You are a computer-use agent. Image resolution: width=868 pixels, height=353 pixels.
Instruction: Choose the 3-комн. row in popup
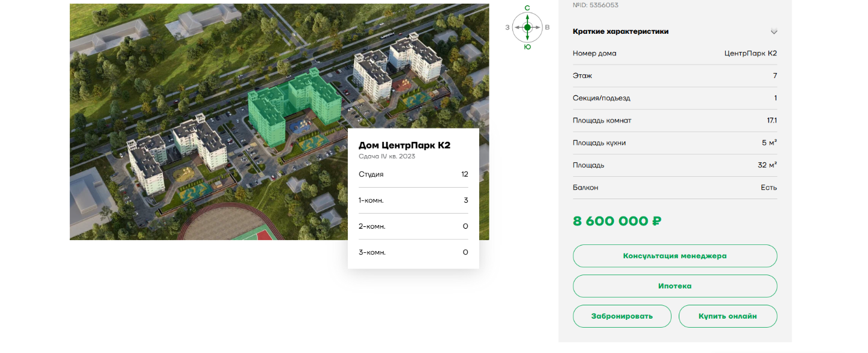(x=413, y=252)
